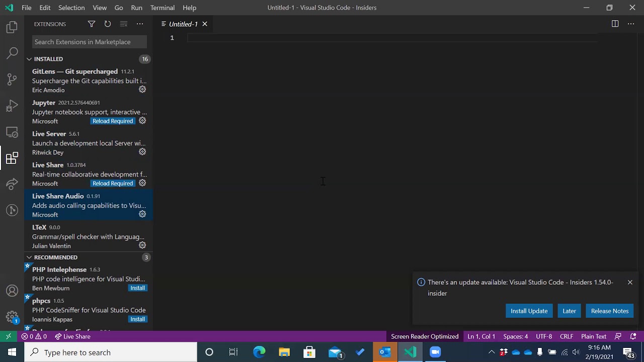The height and width of the screenshot is (362, 644).
Task: Open LTeX extension manage gear
Action: [x=142, y=245]
